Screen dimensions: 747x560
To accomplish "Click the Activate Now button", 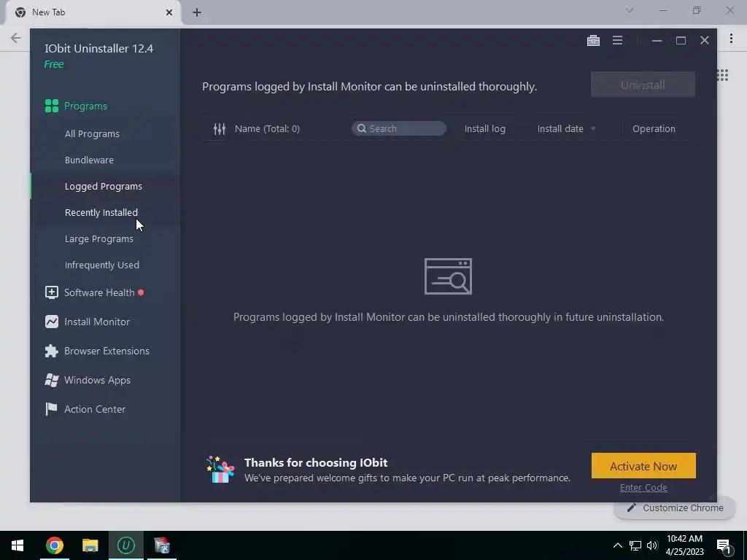I will click(643, 466).
